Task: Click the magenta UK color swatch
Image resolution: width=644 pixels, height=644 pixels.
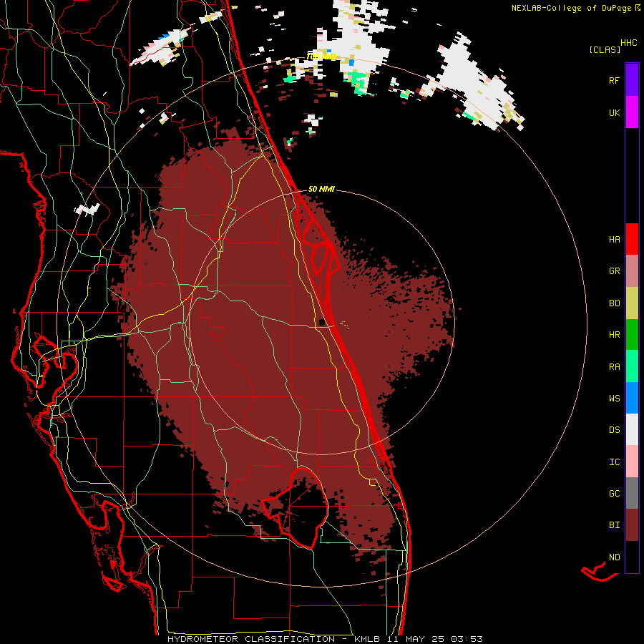Action: [632, 112]
